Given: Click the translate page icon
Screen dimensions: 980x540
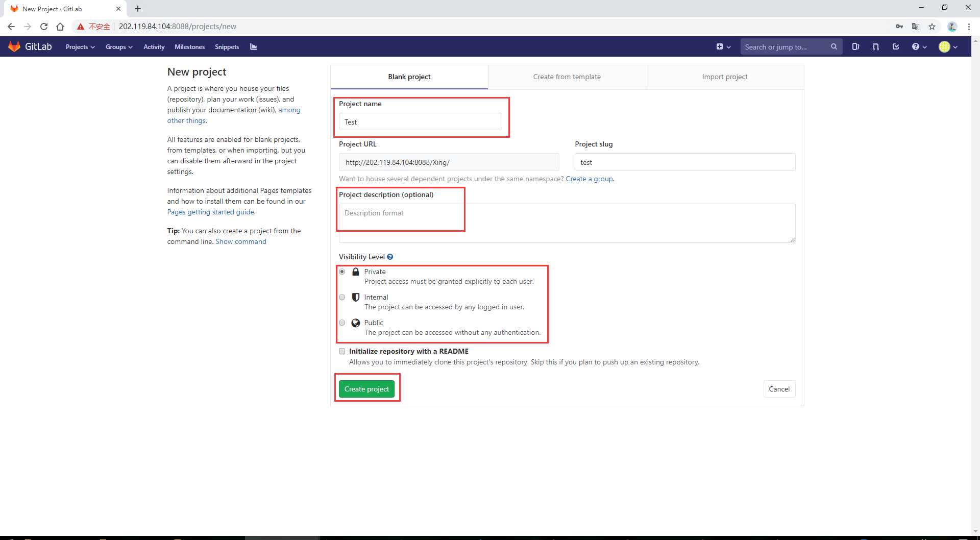Looking at the screenshot, I should (916, 27).
